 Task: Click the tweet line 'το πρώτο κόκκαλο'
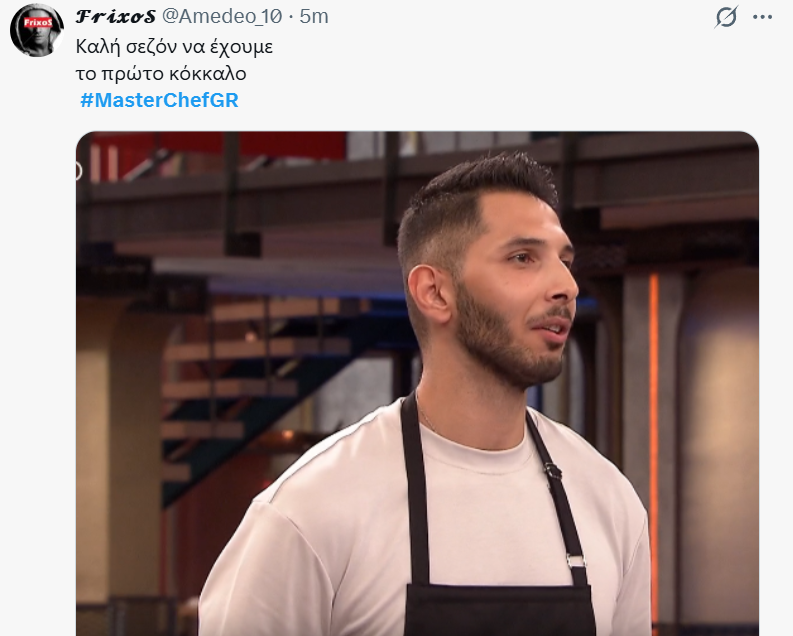[x=161, y=74]
